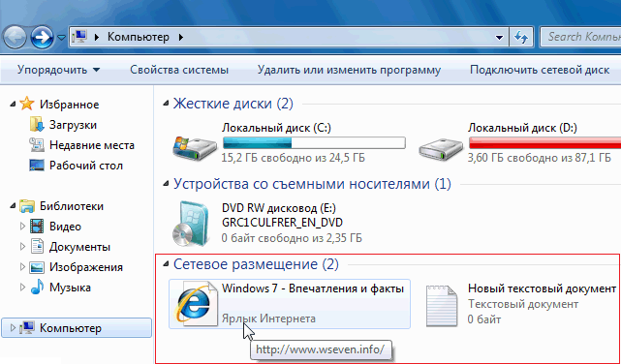Select Избранное star icon
The image size is (621, 364).
pyautogui.click(x=27, y=104)
